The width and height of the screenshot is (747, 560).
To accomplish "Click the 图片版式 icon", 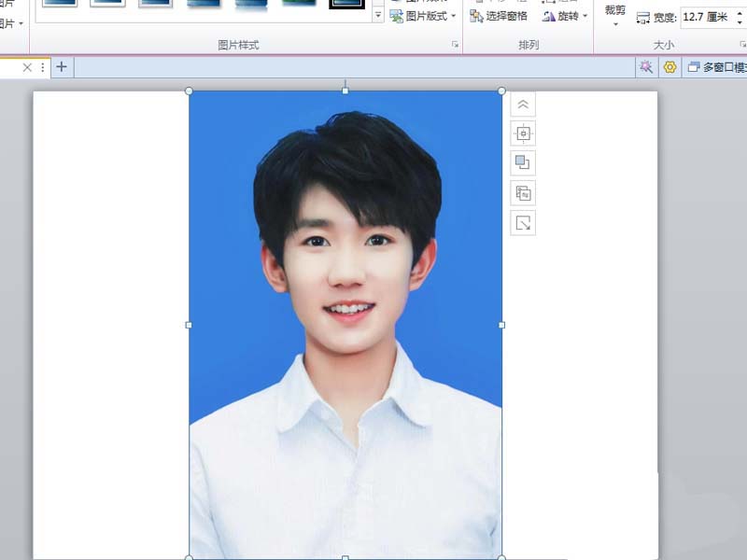I will (x=396, y=16).
